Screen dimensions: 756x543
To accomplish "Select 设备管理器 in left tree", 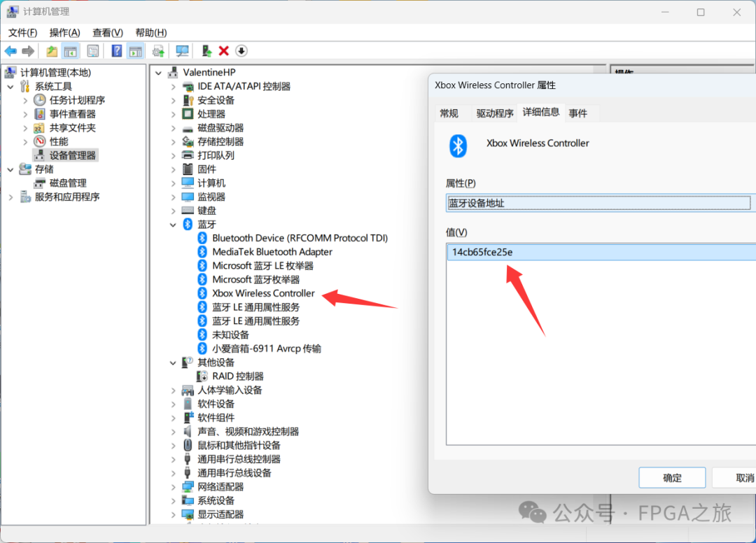I will (72, 155).
